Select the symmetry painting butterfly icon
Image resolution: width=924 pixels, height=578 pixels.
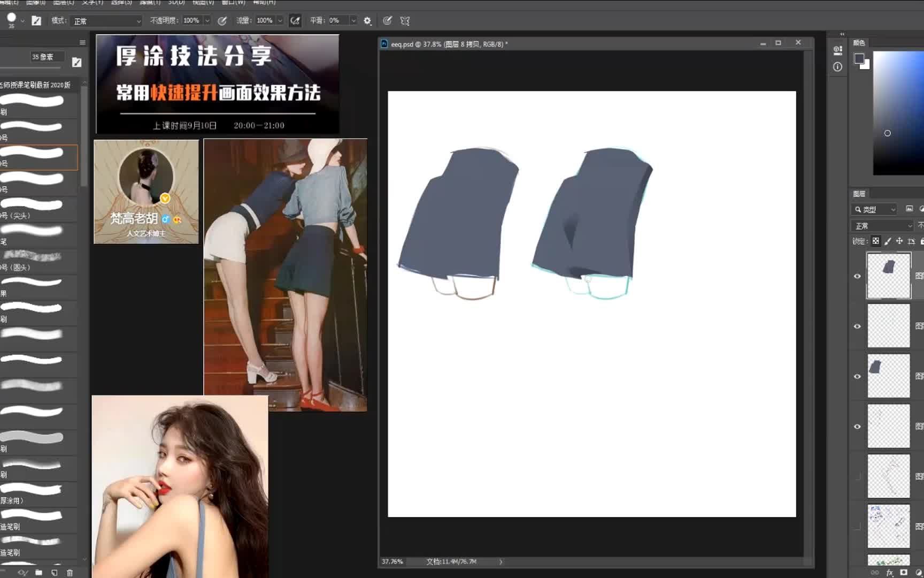click(x=405, y=20)
